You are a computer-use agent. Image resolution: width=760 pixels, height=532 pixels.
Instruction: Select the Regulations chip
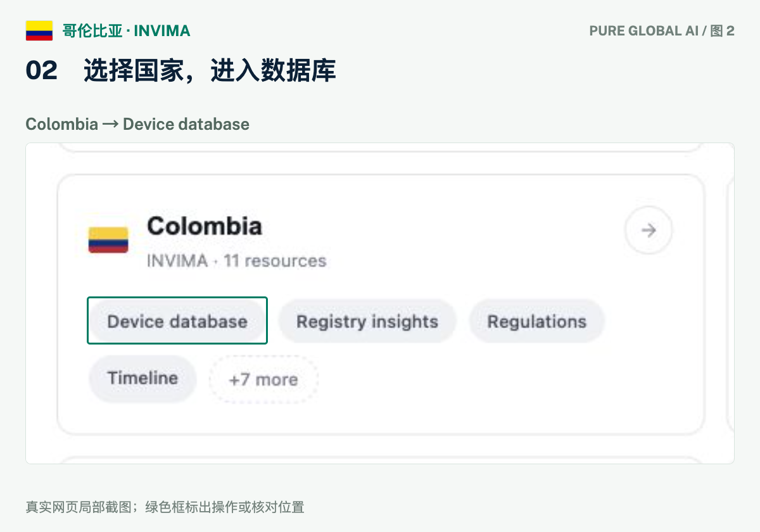pos(536,321)
